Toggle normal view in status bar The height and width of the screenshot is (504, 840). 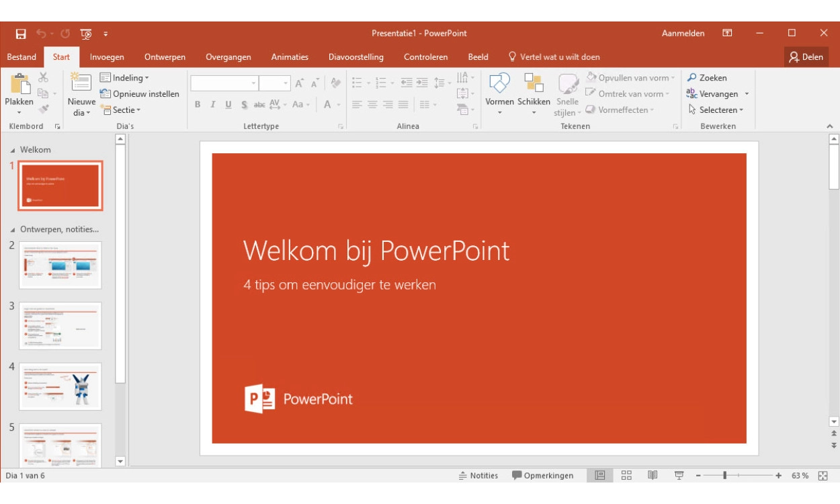pos(600,476)
